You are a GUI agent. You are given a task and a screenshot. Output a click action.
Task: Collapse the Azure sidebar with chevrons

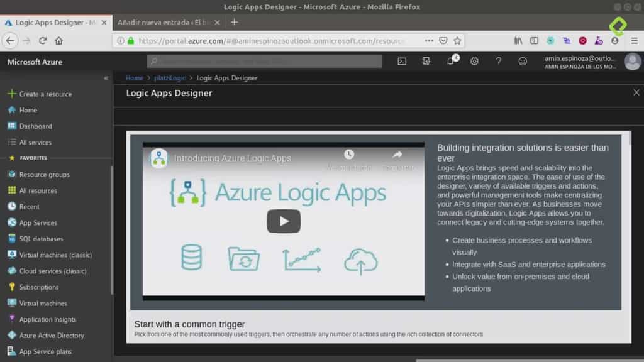[106, 78]
